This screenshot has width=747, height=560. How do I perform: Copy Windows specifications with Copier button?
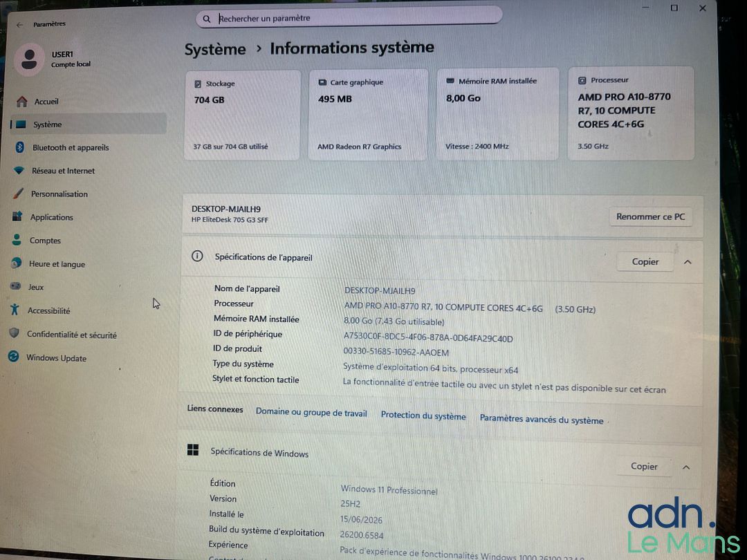tap(644, 466)
